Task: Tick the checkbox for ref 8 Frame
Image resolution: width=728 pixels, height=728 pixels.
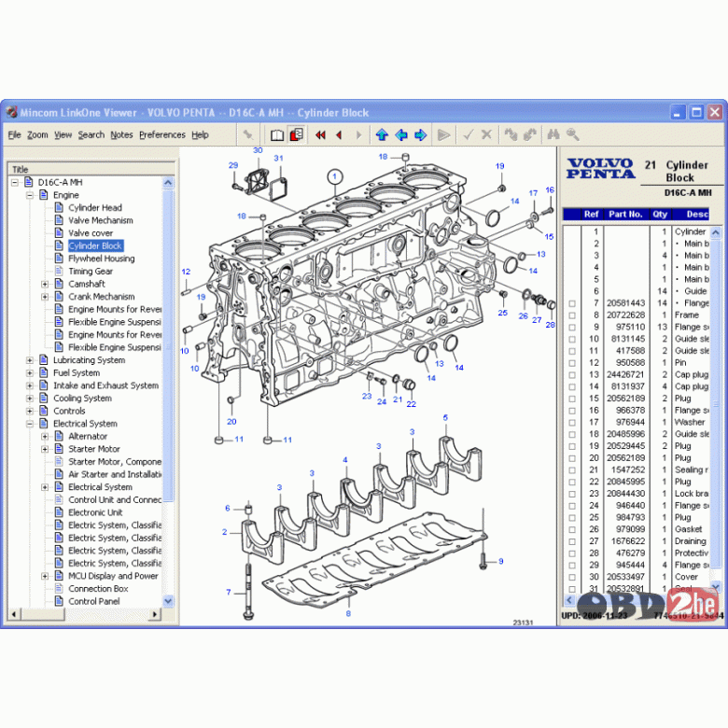Action: coord(572,315)
